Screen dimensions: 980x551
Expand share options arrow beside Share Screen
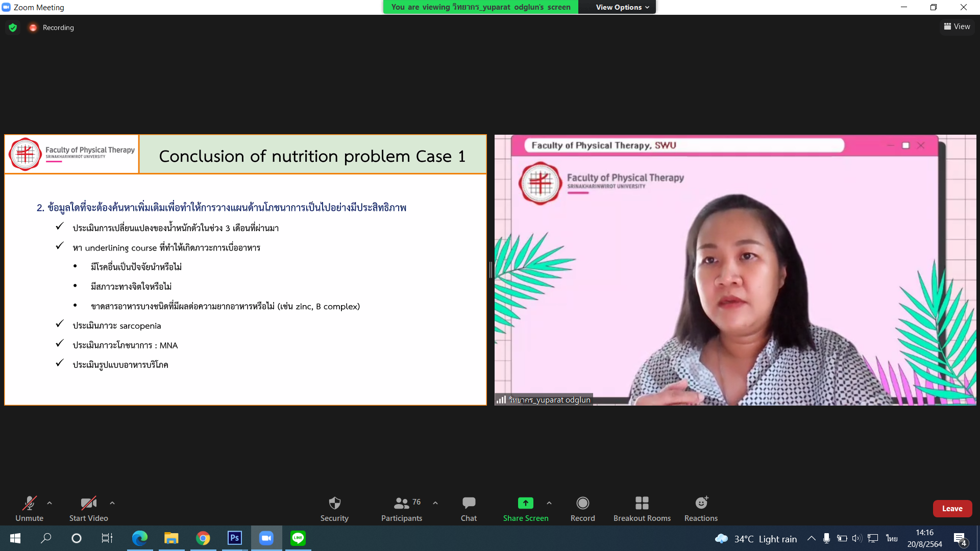click(x=549, y=503)
